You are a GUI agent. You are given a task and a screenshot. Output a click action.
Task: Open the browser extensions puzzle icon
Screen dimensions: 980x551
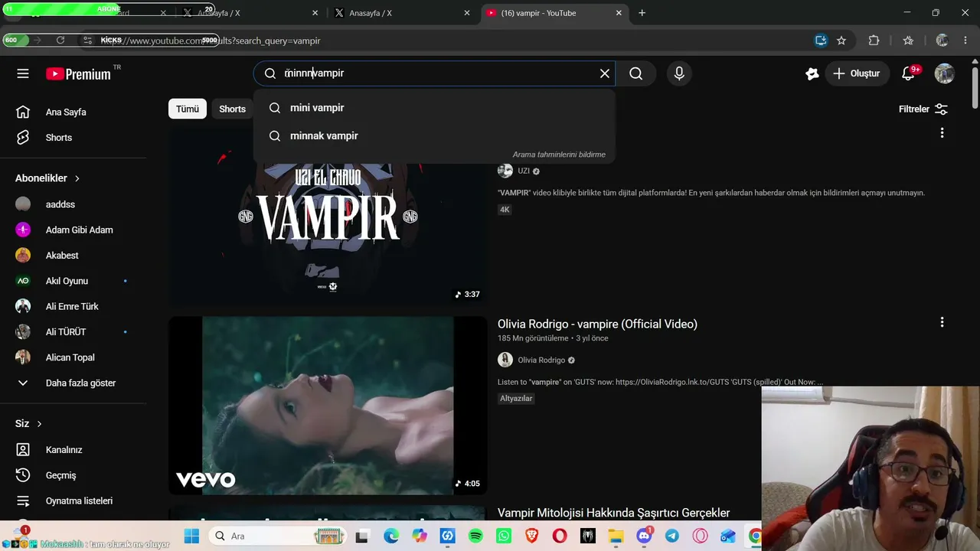point(874,41)
